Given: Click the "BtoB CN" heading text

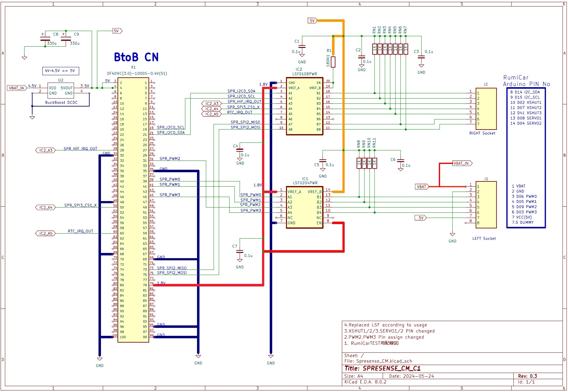Looking at the screenshot, I should (x=136, y=57).
